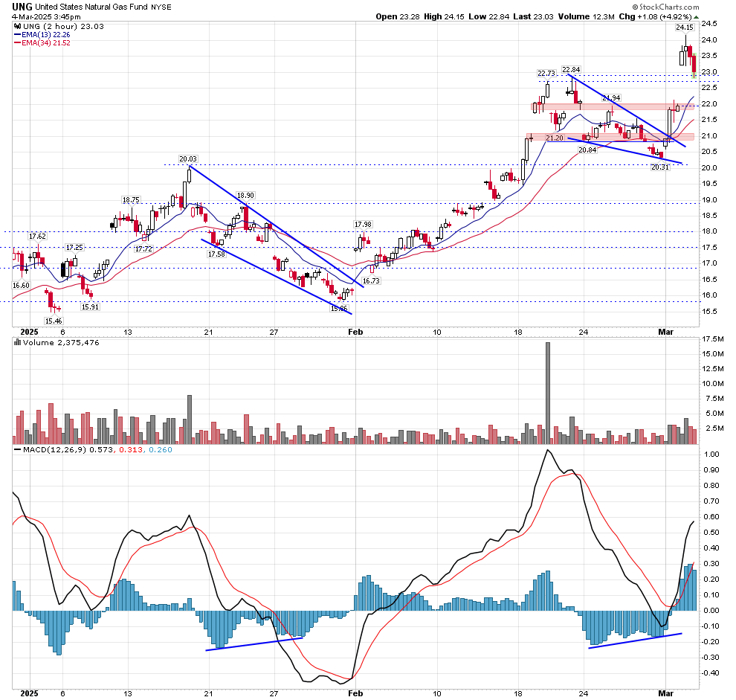This screenshot has width=736, height=700.
Task: Click the 24.15 high price label
Action: 684,28
